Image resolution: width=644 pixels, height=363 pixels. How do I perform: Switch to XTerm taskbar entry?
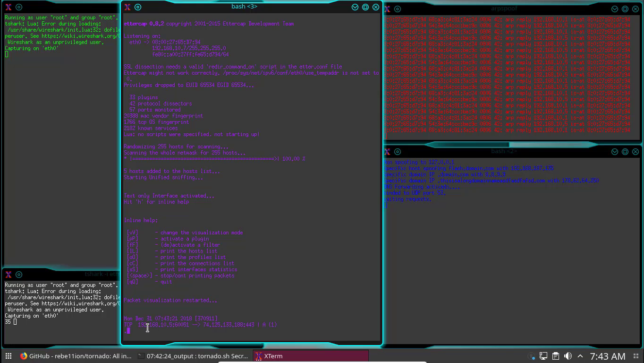[311, 356]
